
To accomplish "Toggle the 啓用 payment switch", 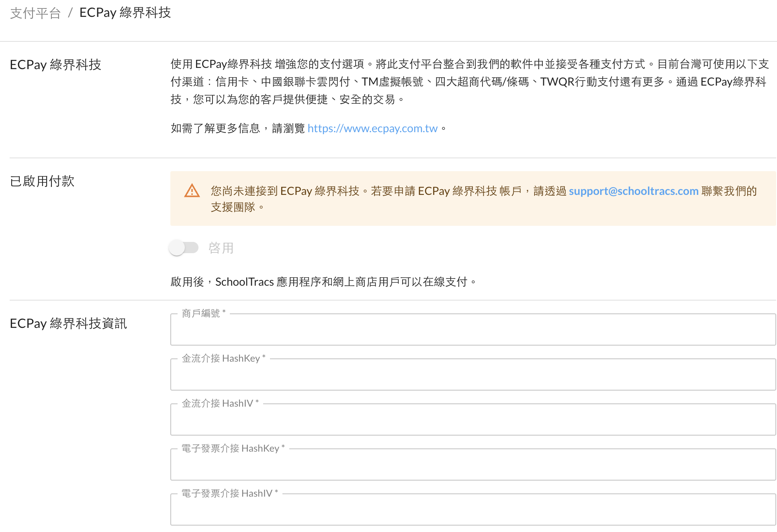I will tap(184, 248).
